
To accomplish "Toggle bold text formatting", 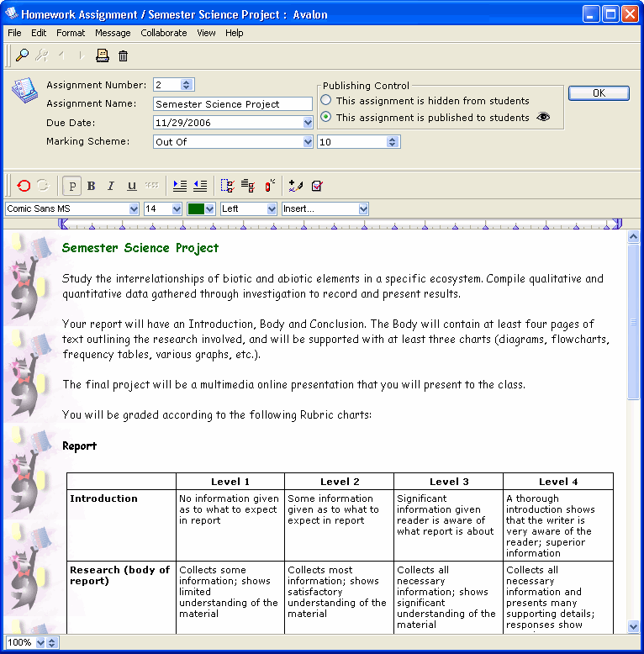I will click(92, 186).
